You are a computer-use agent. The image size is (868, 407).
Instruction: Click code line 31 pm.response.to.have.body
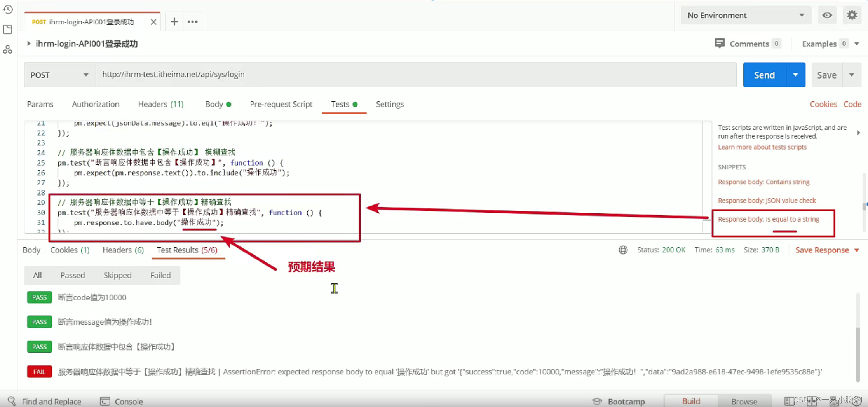tap(149, 222)
